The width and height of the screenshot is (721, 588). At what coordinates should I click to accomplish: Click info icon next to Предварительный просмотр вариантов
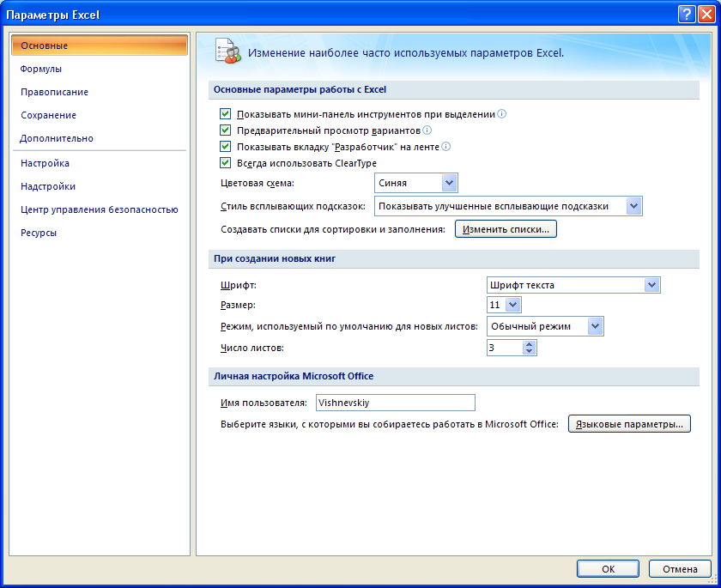(x=427, y=130)
